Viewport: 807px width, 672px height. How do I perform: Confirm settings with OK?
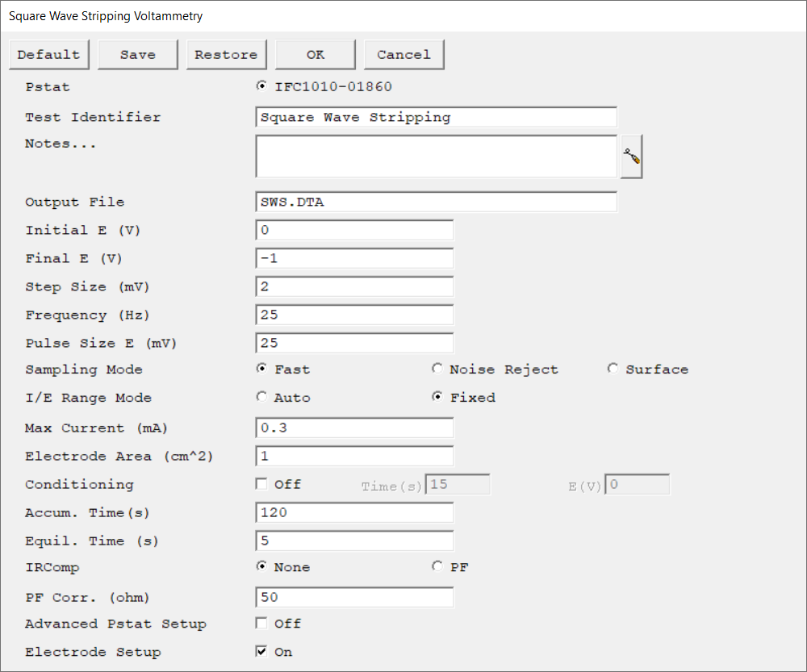tap(315, 55)
